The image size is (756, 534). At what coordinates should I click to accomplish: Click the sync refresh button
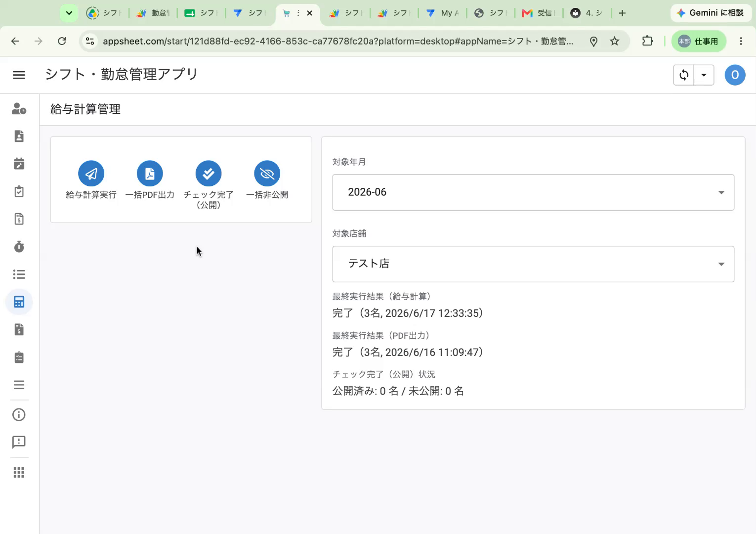tap(684, 75)
